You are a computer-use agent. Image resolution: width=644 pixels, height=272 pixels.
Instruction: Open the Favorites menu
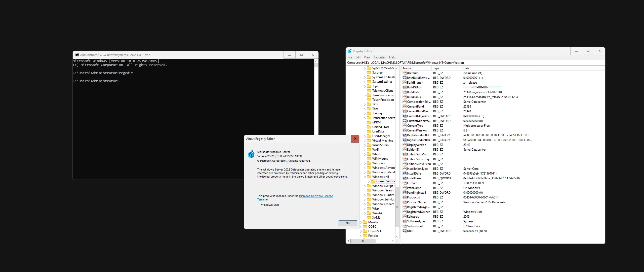(x=379, y=57)
